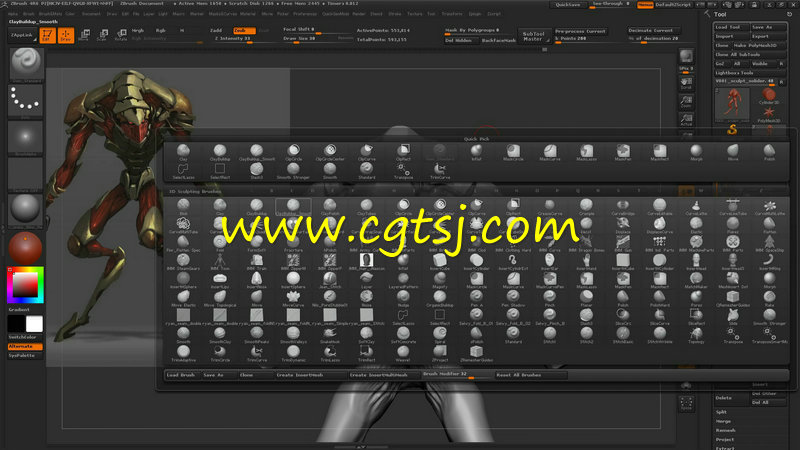Select the Nudge brush
Image resolution: width=800 pixels, height=450 pixels.
point(403,298)
